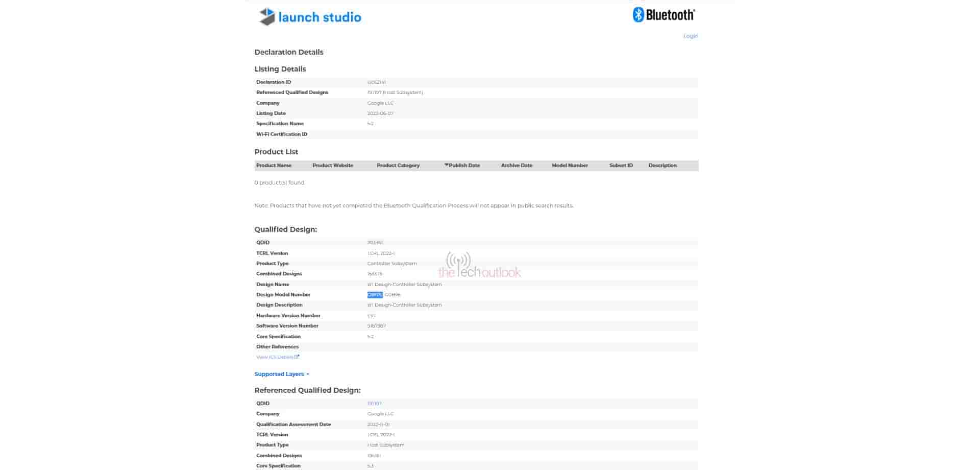Click external link icon beside View ICS Details

click(x=297, y=357)
